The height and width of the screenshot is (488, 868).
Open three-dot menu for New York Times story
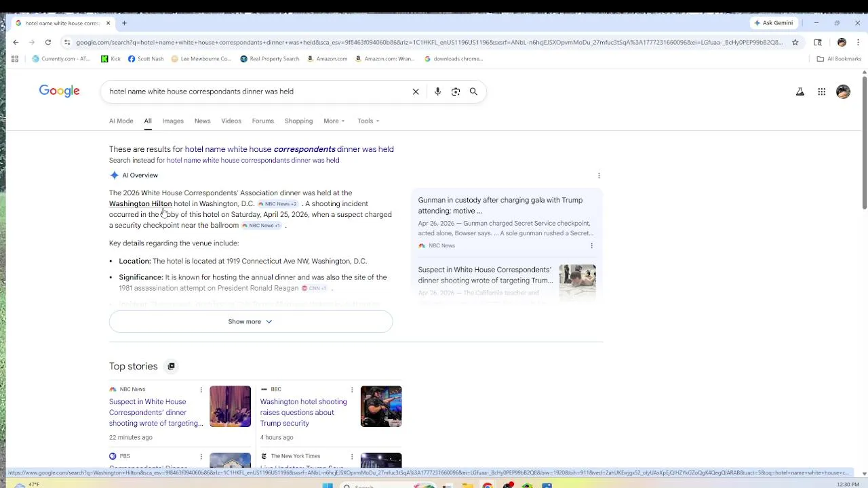pyautogui.click(x=351, y=456)
